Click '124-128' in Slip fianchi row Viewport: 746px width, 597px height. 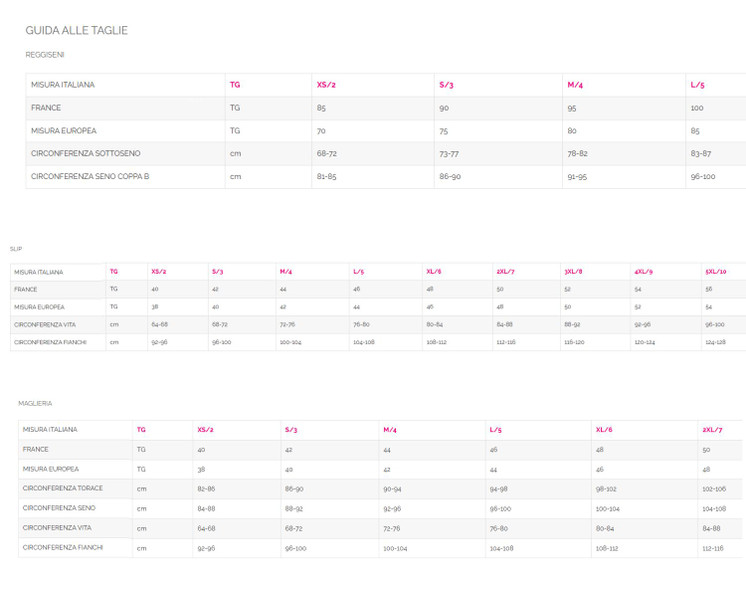pyautogui.click(x=716, y=342)
